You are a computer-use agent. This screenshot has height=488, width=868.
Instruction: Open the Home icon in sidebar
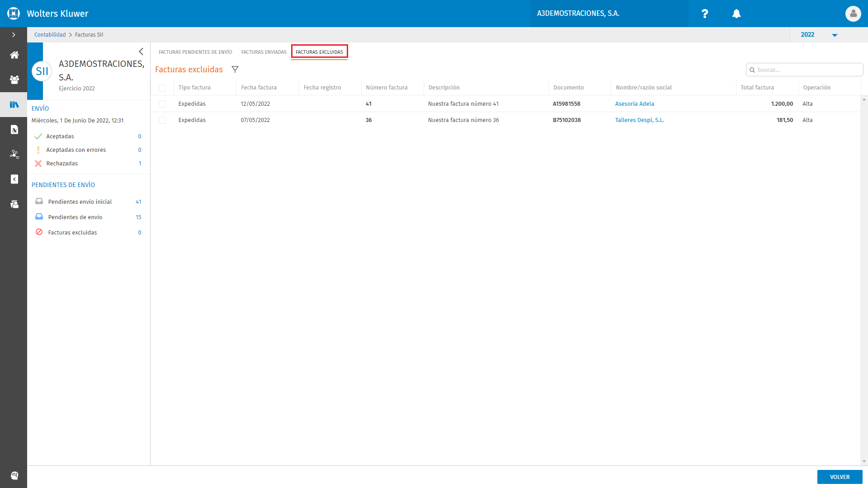14,55
